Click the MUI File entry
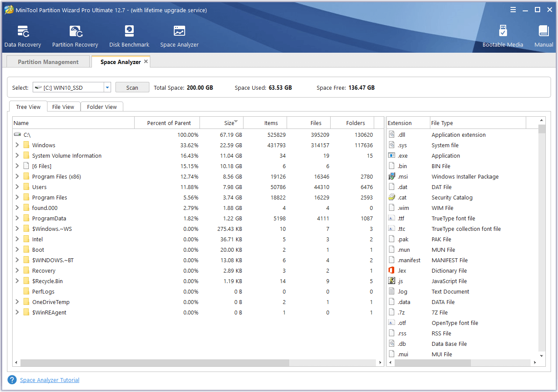Screen dimensions: 558x392 tap(463, 354)
